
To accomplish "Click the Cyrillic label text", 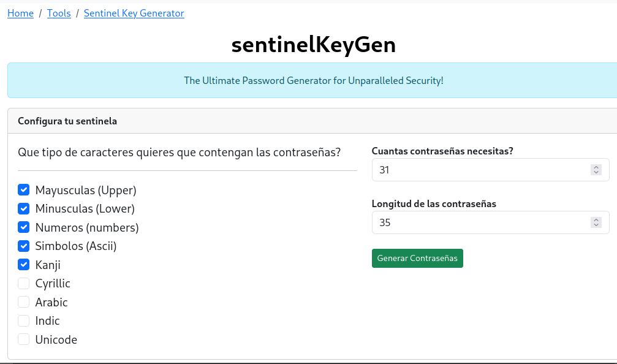I will (x=53, y=283).
